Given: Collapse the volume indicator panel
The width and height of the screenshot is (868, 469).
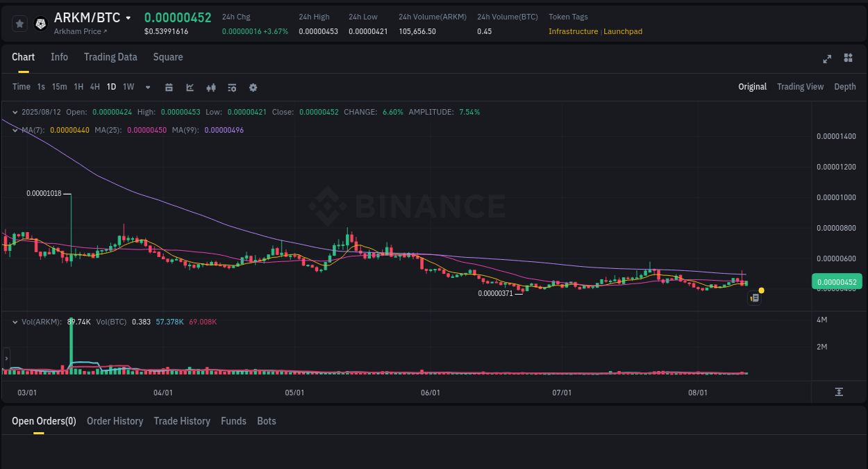Looking at the screenshot, I should (x=15, y=321).
